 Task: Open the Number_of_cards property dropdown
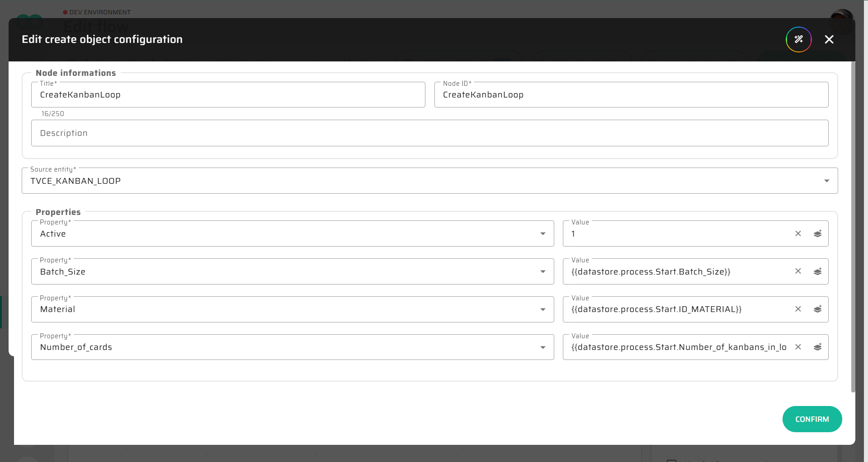pyautogui.click(x=542, y=348)
